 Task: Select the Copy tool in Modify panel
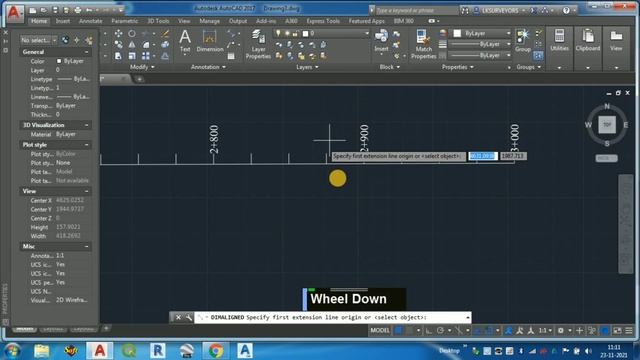[x=118, y=44]
